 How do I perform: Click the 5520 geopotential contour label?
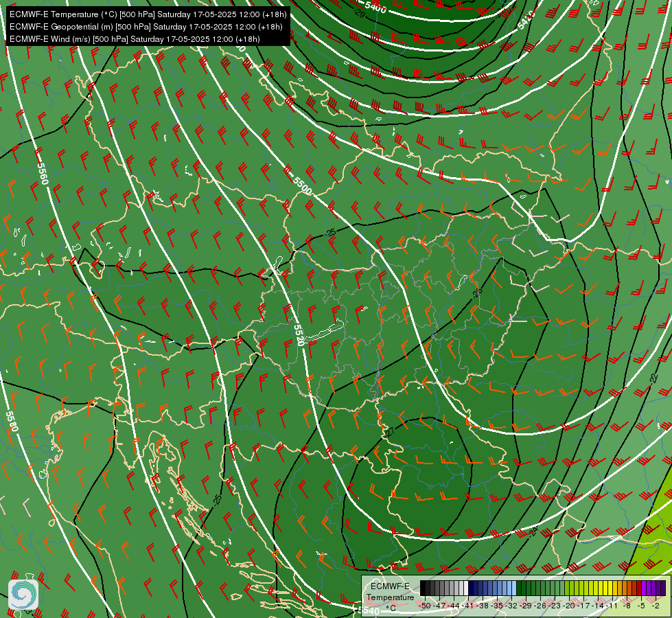tap(299, 335)
